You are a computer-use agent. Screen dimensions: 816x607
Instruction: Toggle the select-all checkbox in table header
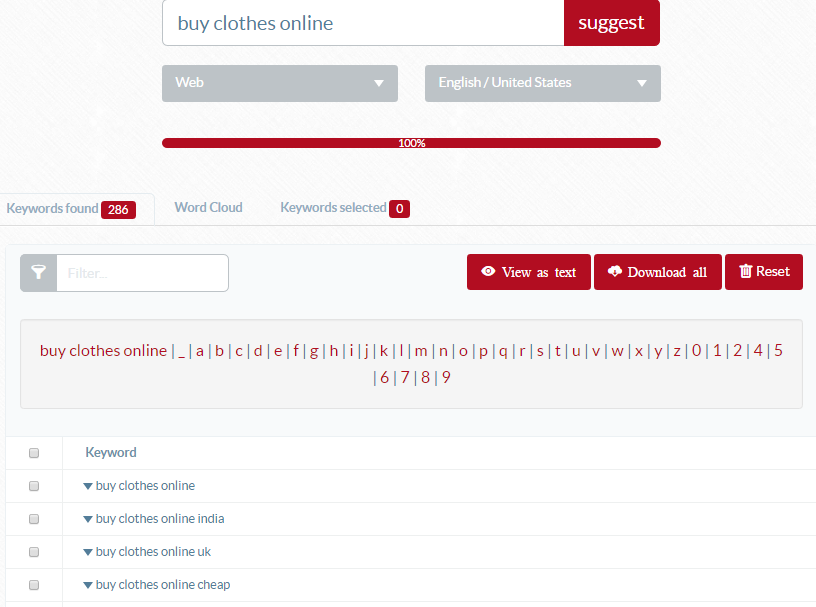tap(34, 453)
